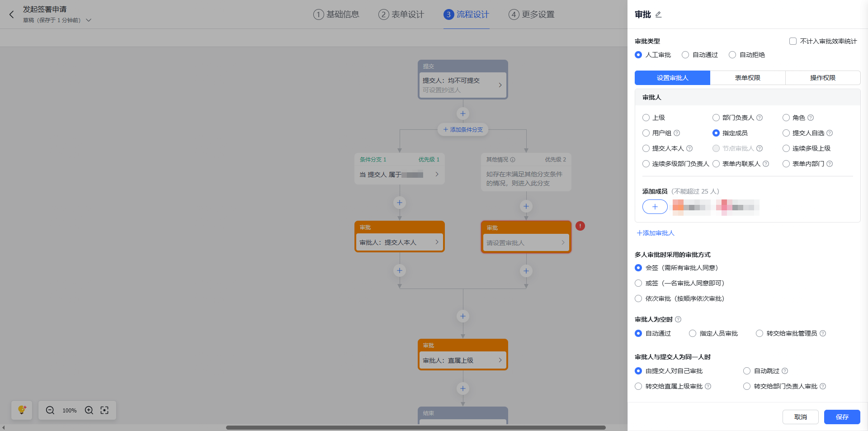Click the plus button to add member
868x431 pixels.
pos(655,207)
